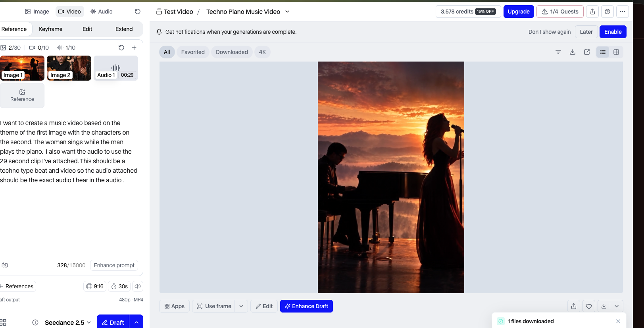The width and height of the screenshot is (644, 328).
Task: Click the reset history icon beside Audio tab
Action: tap(138, 12)
